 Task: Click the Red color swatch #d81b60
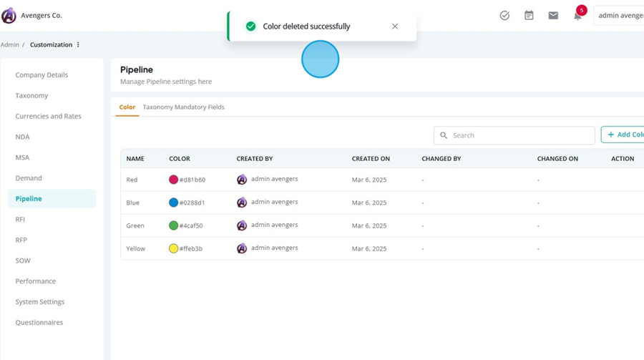(x=173, y=180)
